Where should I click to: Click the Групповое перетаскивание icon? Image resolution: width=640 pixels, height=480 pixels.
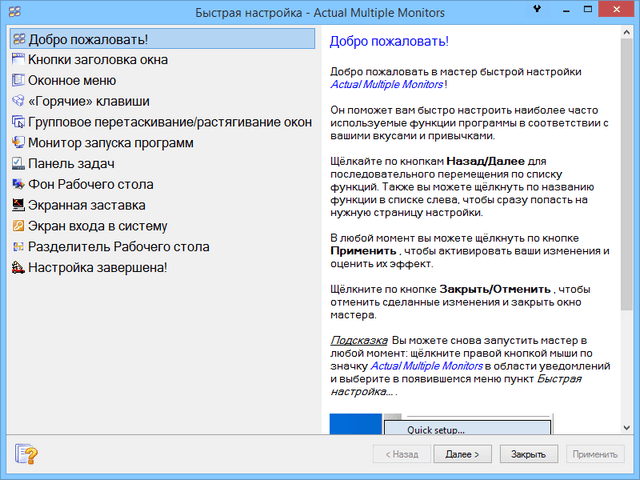tap(18, 122)
